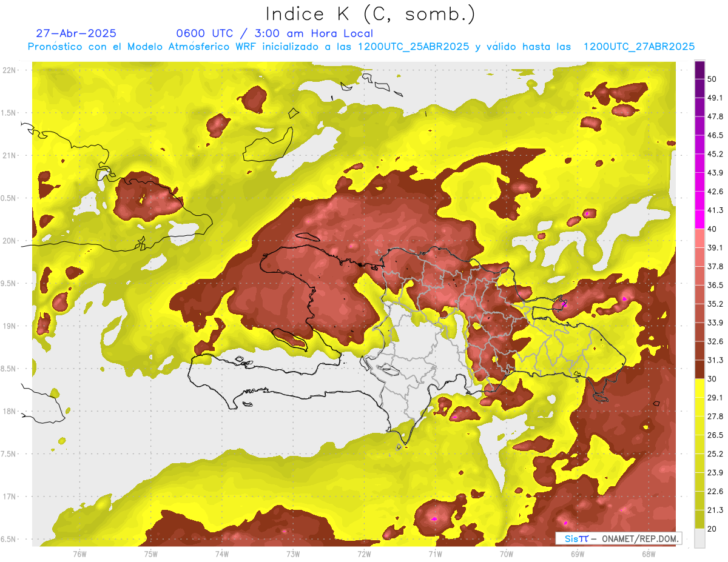Click the "72W" longitude label

point(364,554)
